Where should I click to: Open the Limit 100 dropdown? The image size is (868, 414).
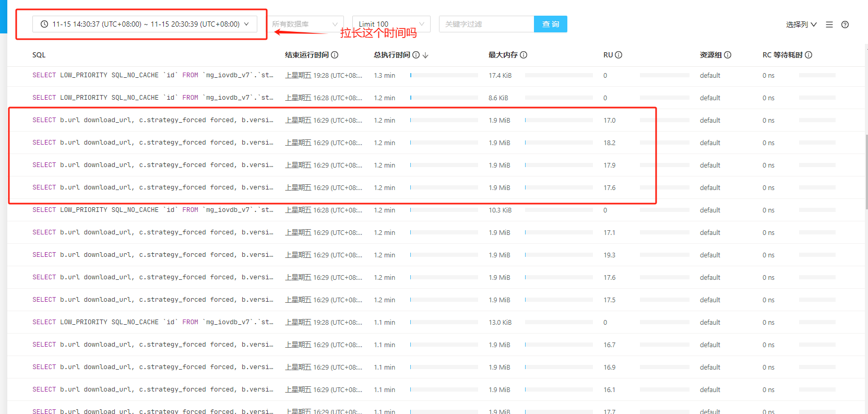[391, 24]
